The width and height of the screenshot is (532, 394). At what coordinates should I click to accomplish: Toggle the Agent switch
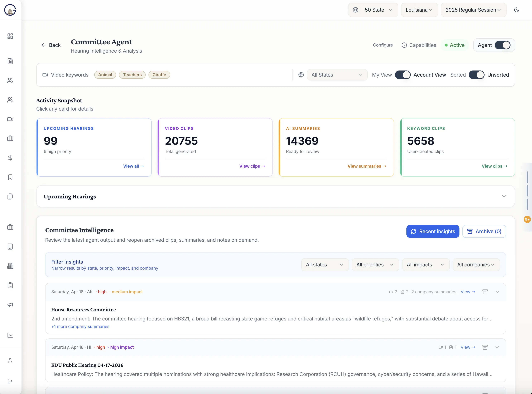(502, 45)
